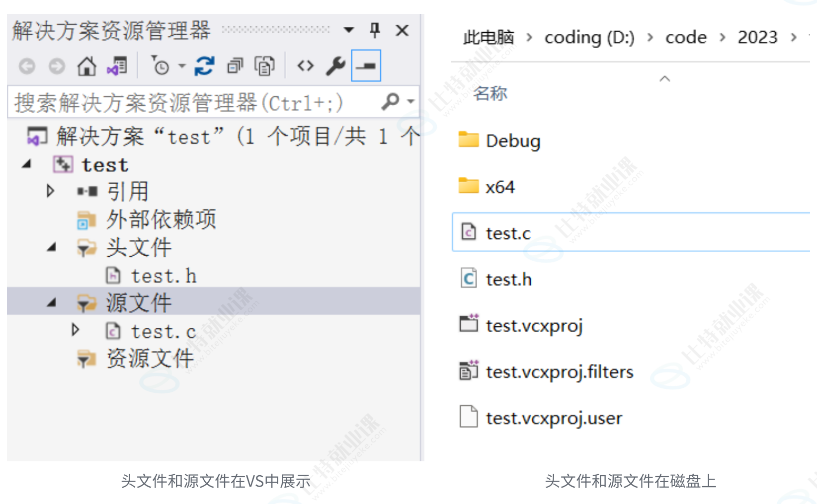Click the View Code icon

click(305, 65)
